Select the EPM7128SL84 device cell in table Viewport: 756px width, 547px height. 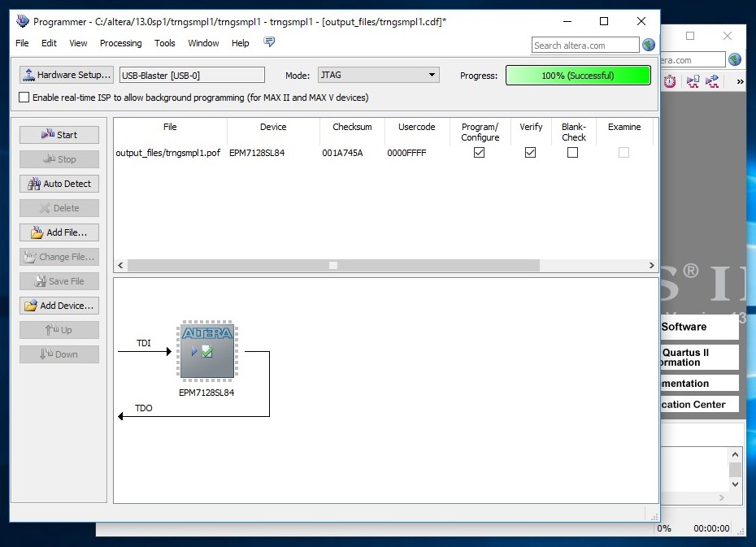tap(257, 153)
